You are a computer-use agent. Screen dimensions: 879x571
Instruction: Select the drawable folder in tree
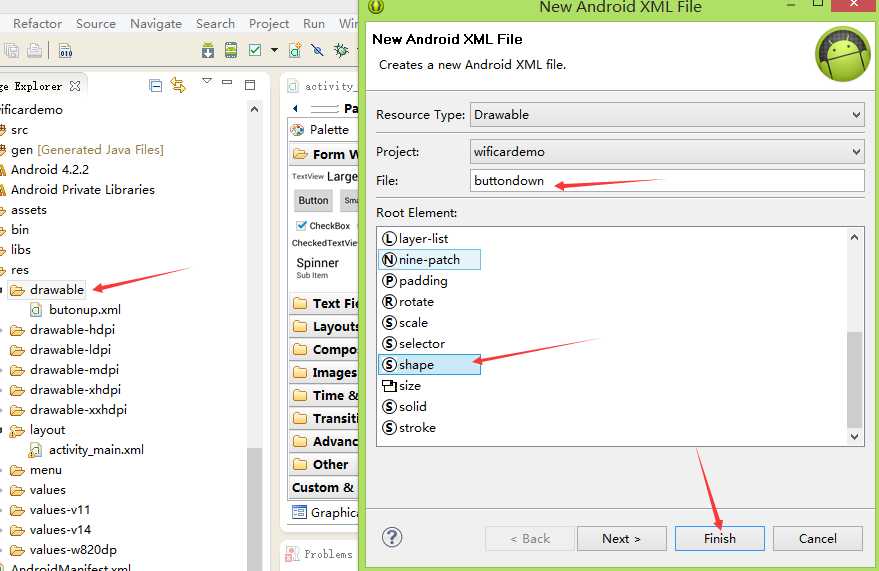pyautogui.click(x=48, y=290)
